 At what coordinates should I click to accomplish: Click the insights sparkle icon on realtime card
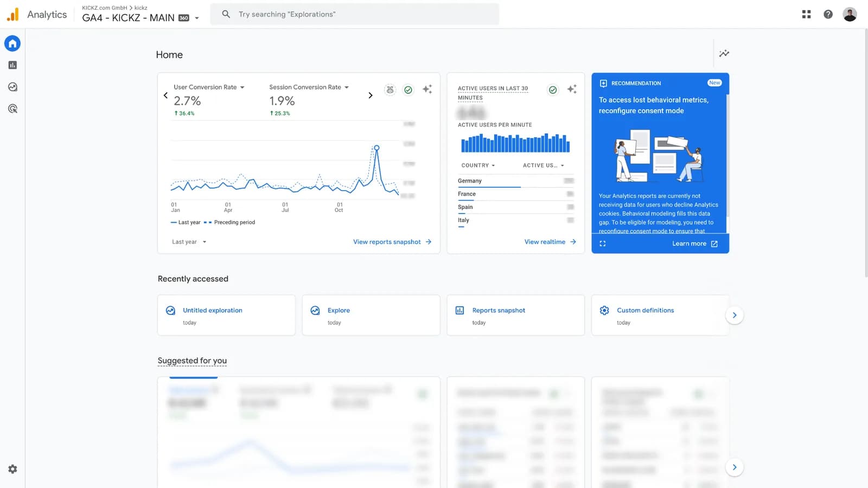572,89
